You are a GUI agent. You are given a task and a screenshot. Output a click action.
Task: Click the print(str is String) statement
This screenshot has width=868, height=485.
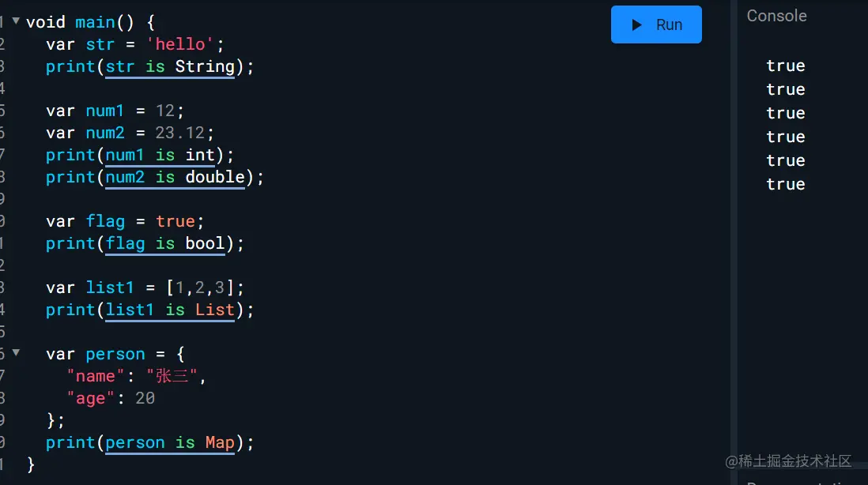tap(150, 67)
